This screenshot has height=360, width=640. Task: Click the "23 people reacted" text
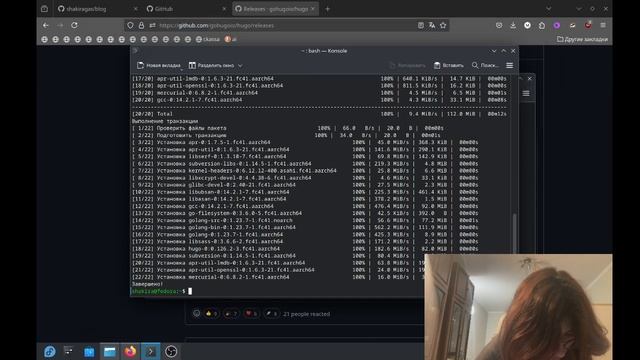(x=307, y=314)
